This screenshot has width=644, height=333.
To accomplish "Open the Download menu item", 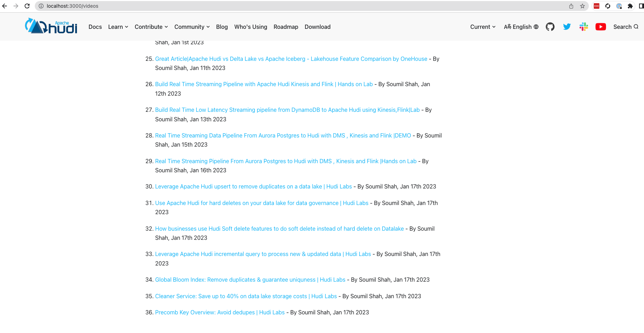I will [x=317, y=27].
